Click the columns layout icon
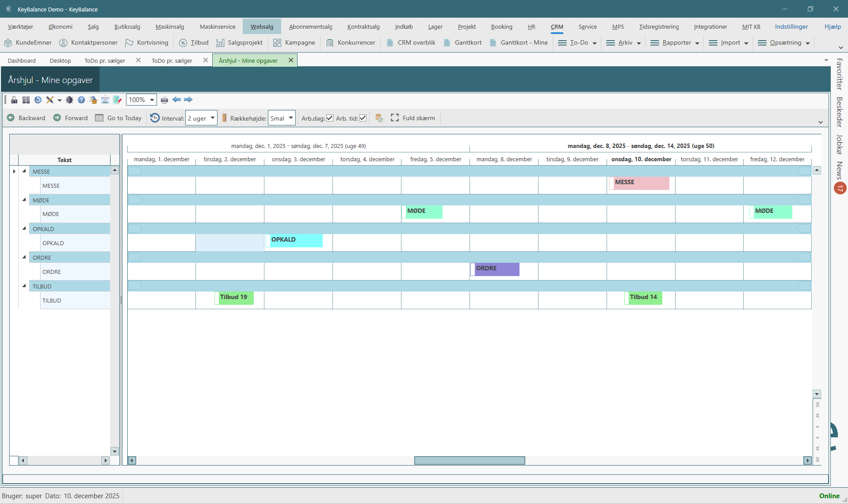The height and width of the screenshot is (504, 848). 26,100
